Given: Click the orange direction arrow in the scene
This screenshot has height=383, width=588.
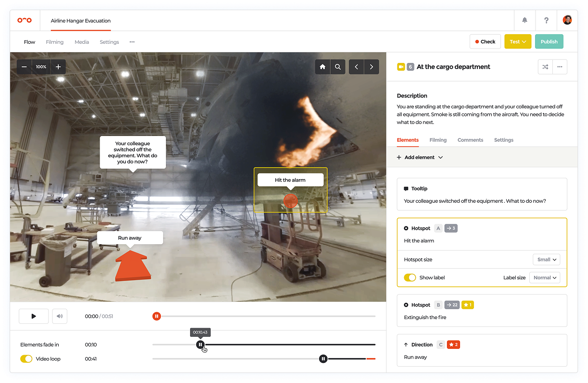Looking at the screenshot, I should coord(133,265).
